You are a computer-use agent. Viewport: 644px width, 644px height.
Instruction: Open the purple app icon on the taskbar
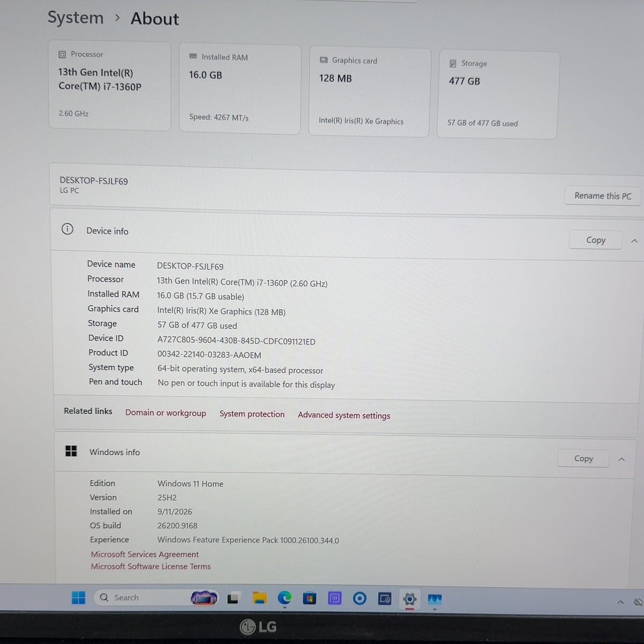[x=335, y=598]
